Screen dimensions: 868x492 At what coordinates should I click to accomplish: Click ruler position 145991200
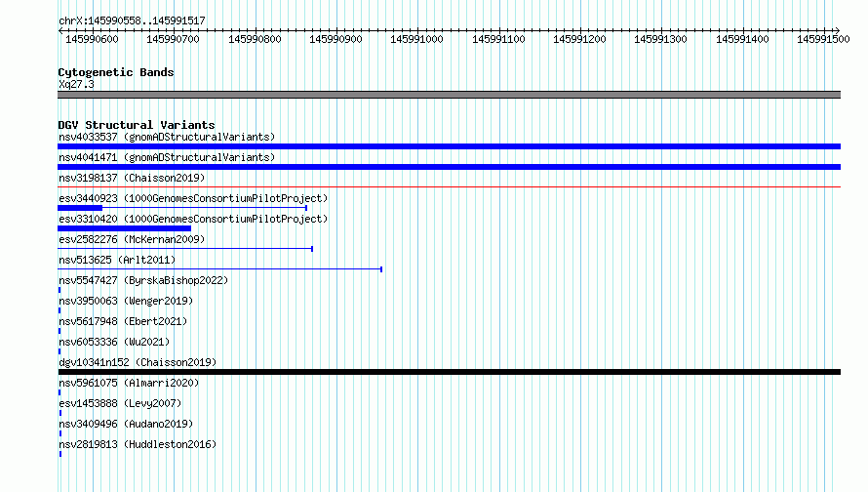(579, 39)
